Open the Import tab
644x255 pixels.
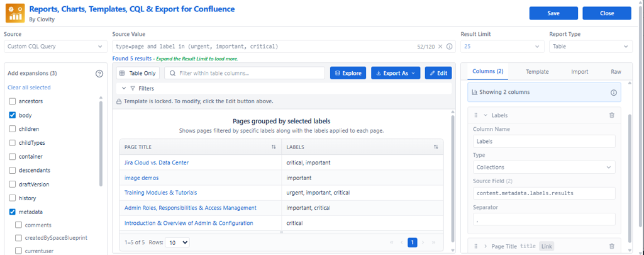click(579, 72)
